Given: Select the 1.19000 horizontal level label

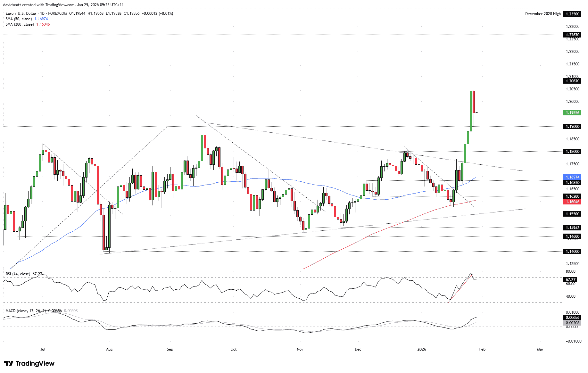Looking at the screenshot, I should coord(572,127).
